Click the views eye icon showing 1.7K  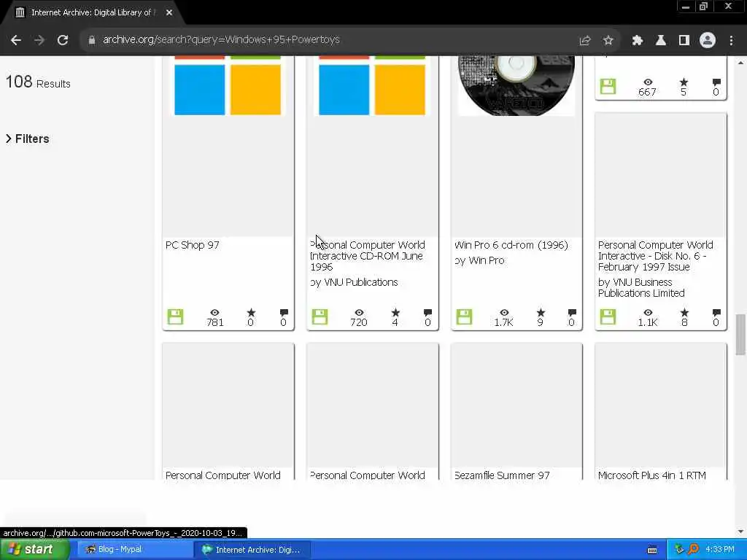[504, 312]
